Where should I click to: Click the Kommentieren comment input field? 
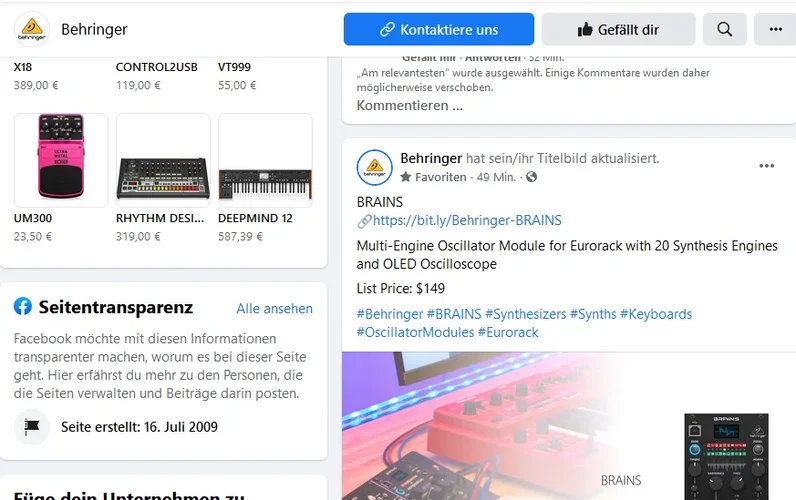(x=569, y=106)
